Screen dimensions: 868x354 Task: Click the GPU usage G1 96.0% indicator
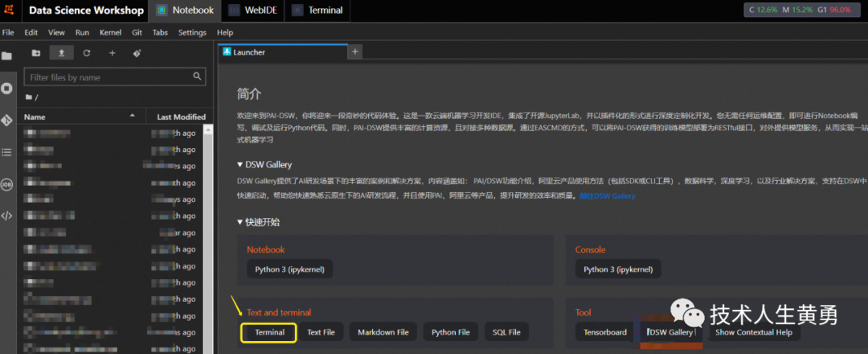(x=833, y=10)
